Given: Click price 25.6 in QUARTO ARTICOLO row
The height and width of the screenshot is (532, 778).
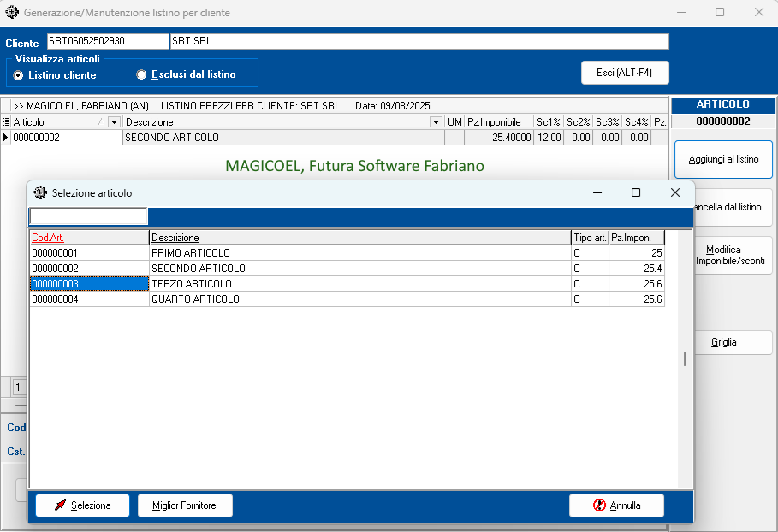Looking at the screenshot, I should (x=637, y=299).
